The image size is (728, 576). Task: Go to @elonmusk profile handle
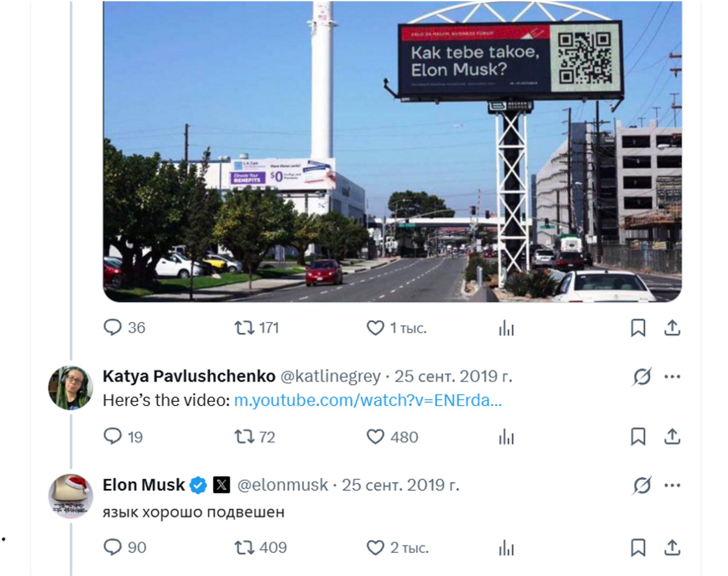point(282,485)
